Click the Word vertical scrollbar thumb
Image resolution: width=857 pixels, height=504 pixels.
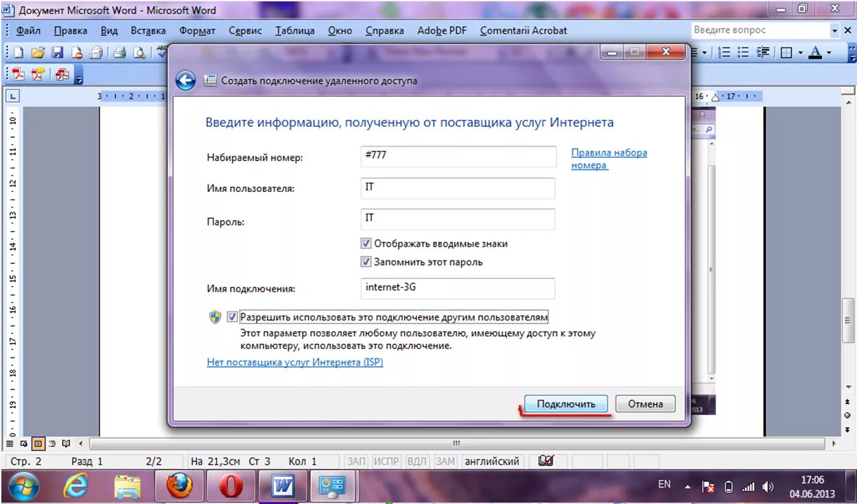[x=847, y=320]
